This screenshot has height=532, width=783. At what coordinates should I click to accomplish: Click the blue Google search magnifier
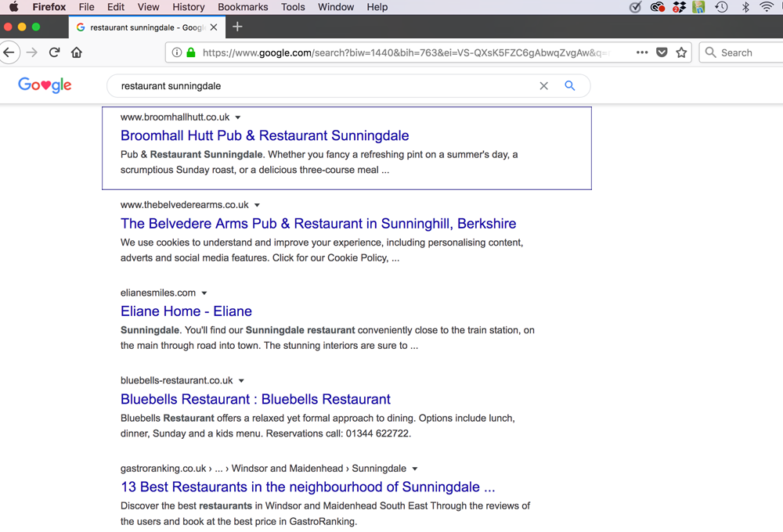point(570,86)
